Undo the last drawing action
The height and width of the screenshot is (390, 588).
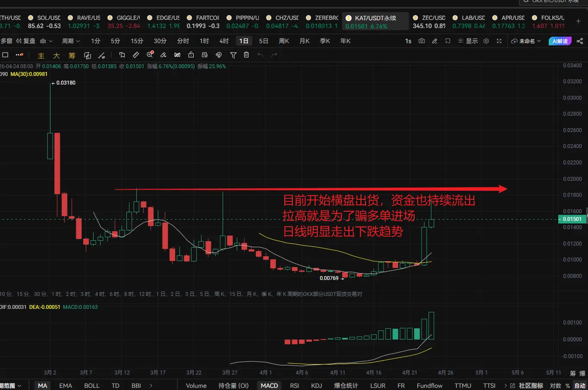pos(260,55)
